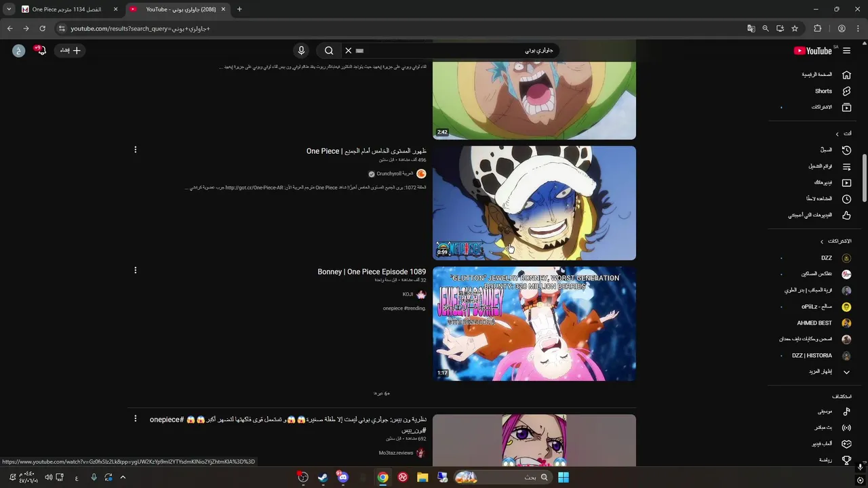Open the Crunchyroll One Piece video title
Screen dimensions: 868x488
click(x=366, y=151)
